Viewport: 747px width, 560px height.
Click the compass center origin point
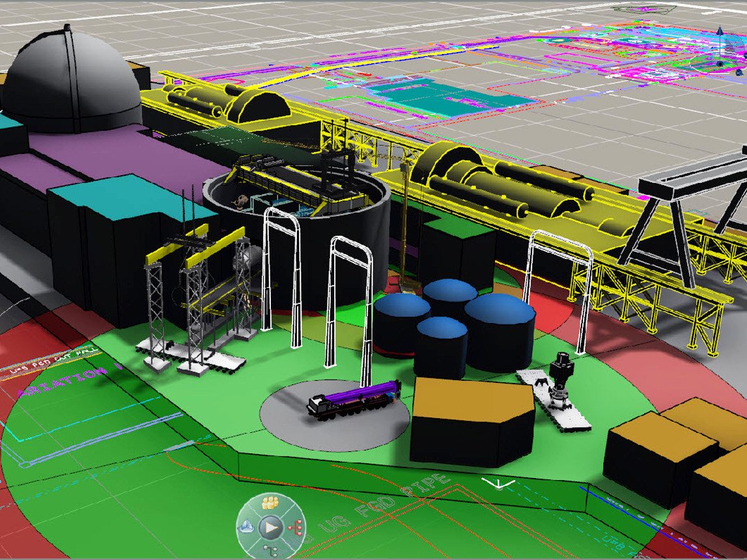pyautogui.click(x=719, y=63)
